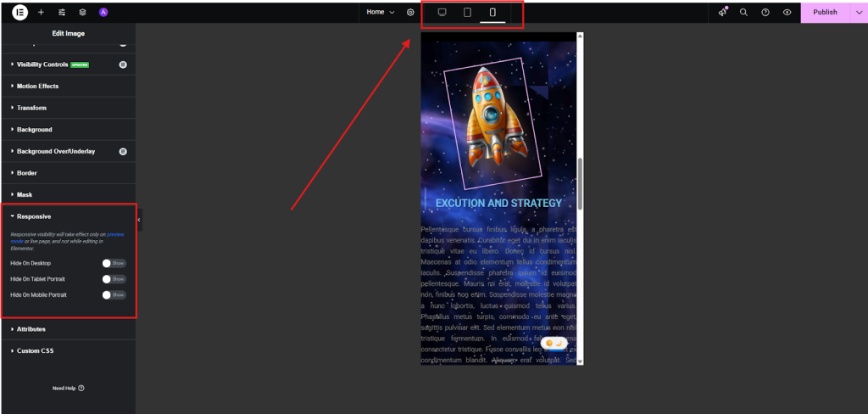Switch to Tablet preview mode
The height and width of the screenshot is (414, 868).
click(x=467, y=12)
